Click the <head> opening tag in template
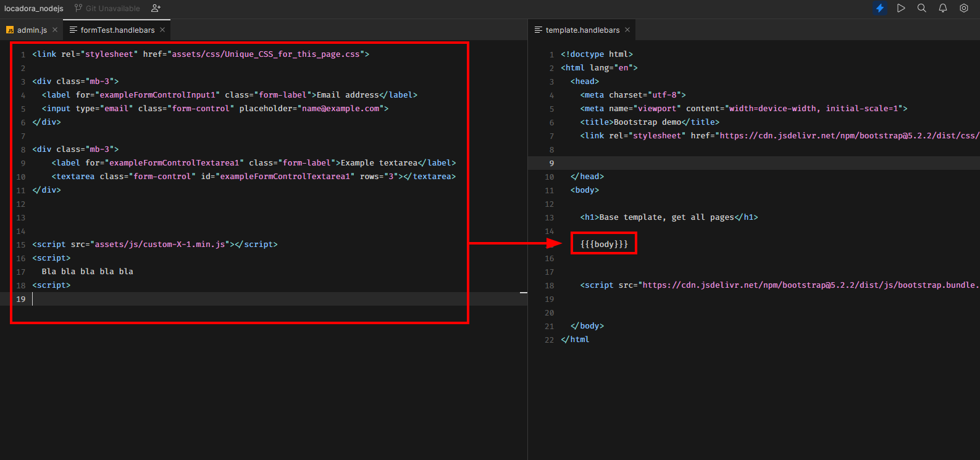The image size is (980, 460). pos(585,82)
